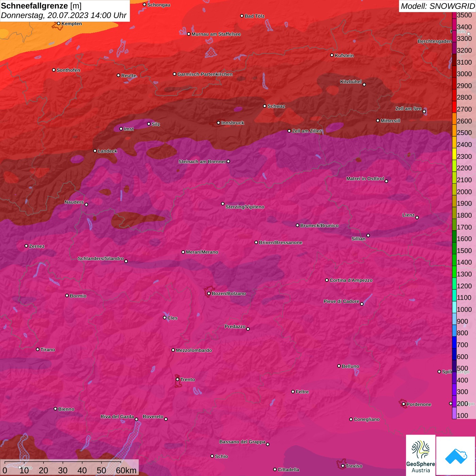Click the 3400 m legend color swatch
Viewport: 476px width, 476px height.
click(x=454, y=24)
